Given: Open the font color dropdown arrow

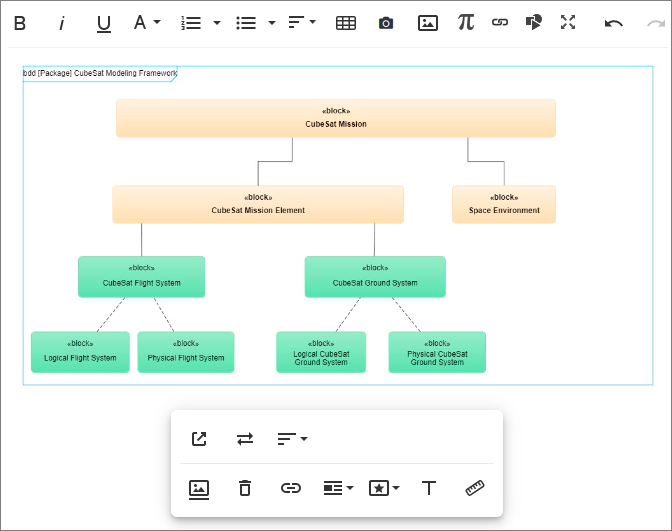Looking at the screenshot, I should point(157,22).
